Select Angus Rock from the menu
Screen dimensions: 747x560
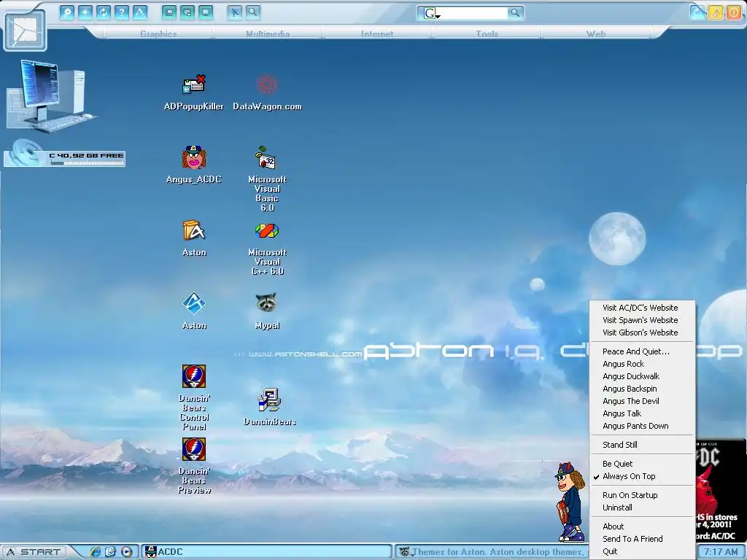point(642,364)
